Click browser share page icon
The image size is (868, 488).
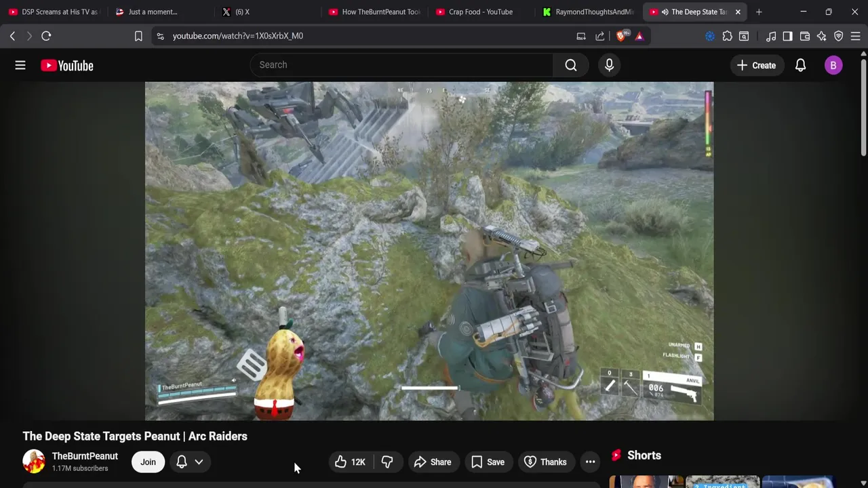click(600, 36)
